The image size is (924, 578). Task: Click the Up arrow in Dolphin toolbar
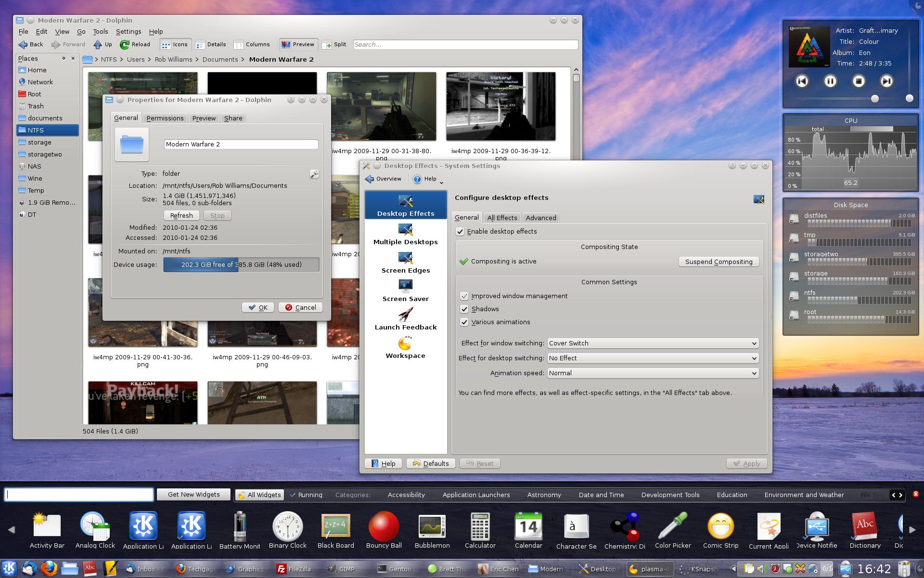(x=103, y=44)
